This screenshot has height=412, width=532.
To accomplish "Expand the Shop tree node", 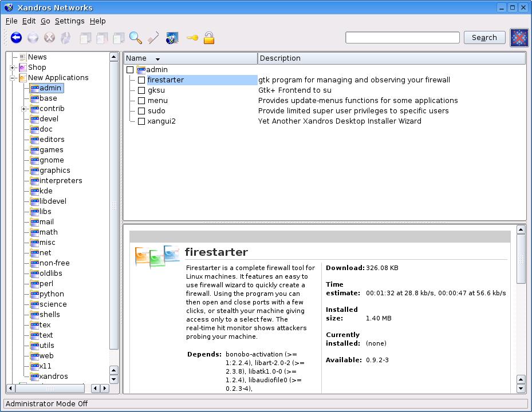I will 13,68.
